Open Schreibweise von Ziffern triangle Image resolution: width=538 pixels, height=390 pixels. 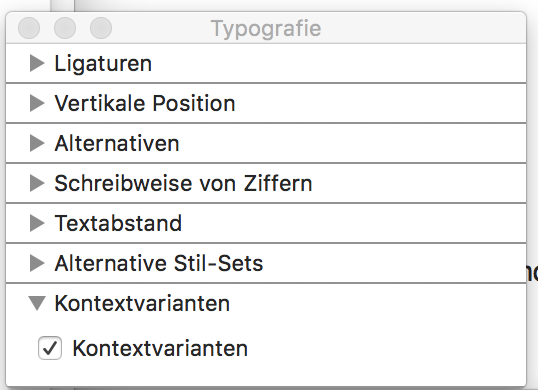pos(37,183)
